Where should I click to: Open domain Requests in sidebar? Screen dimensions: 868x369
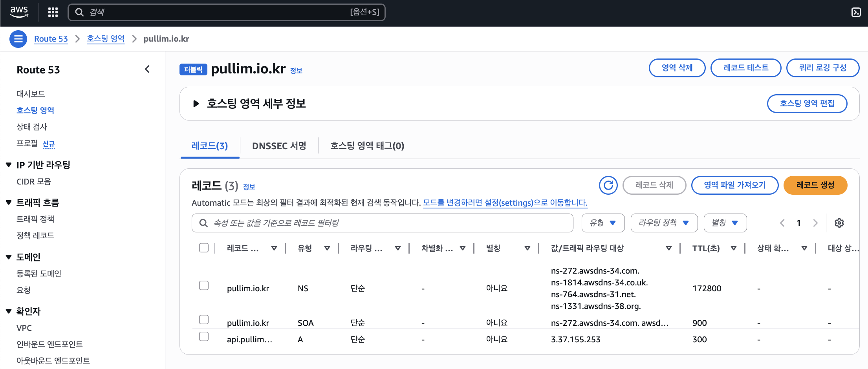(x=24, y=290)
